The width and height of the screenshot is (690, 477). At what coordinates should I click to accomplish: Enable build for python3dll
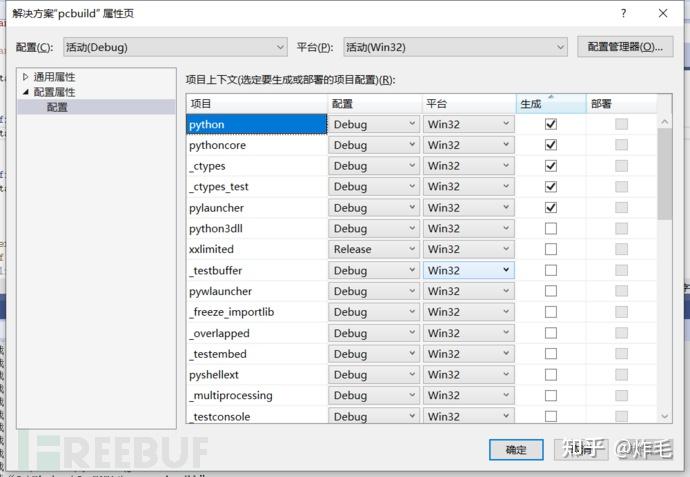pyautogui.click(x=551, y=228)
